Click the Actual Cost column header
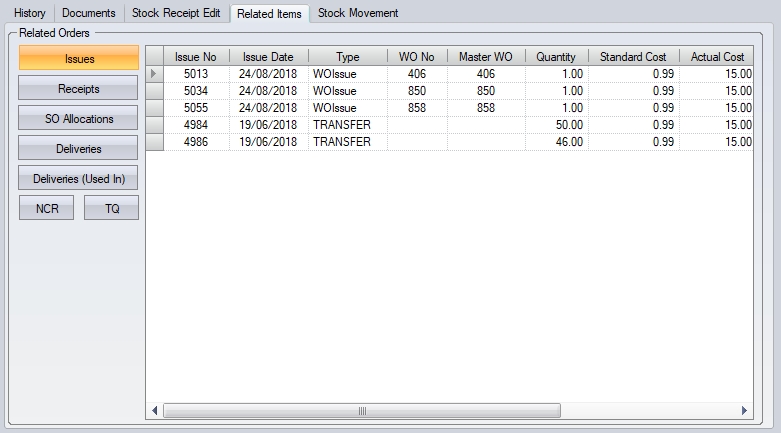781x433 pixels. click(717, 56)
